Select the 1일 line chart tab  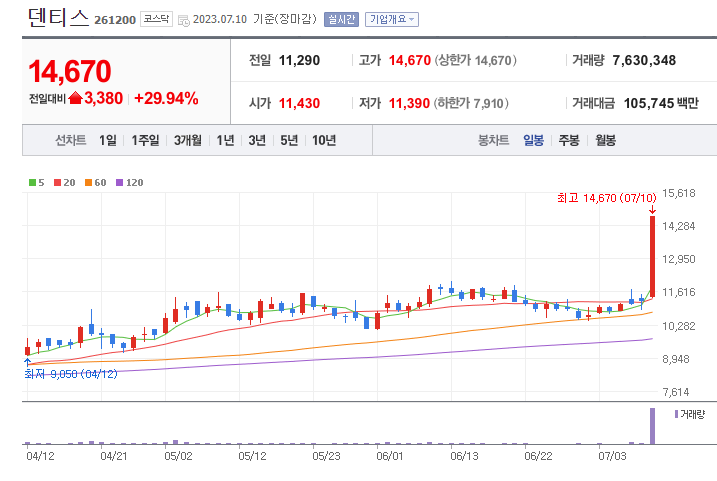[108, 140]
